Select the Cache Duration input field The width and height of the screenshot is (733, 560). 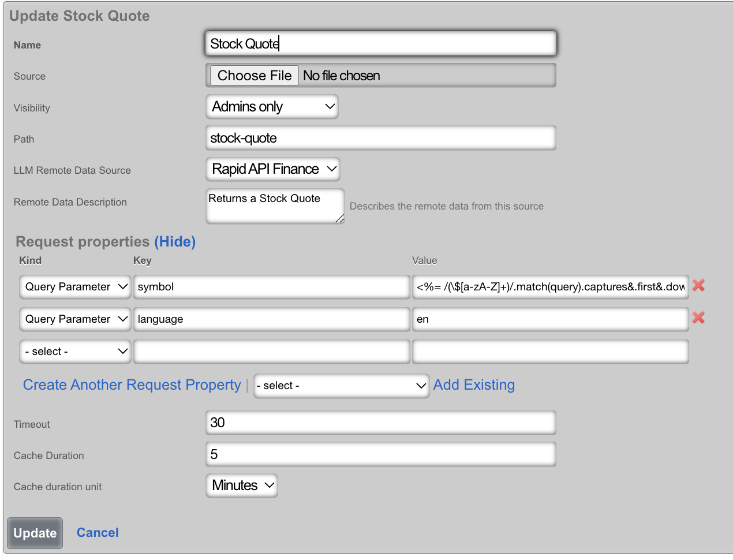[380, 454]
